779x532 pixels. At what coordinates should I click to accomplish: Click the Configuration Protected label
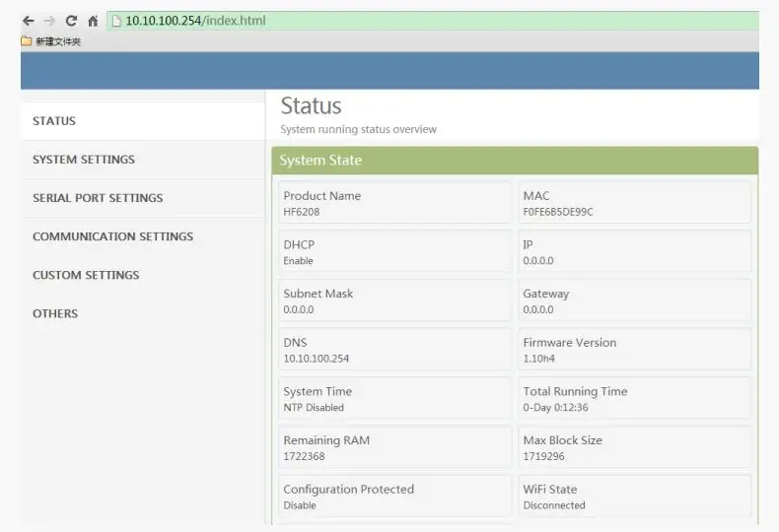[x=348, y=490]
